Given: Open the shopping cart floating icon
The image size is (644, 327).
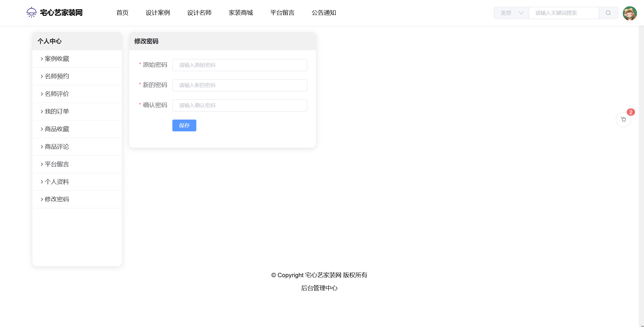Looking at the screenshot, I should pos(623,120).
